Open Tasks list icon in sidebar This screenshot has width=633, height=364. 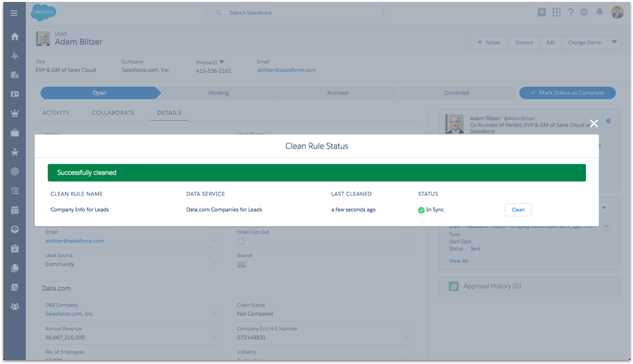15,191
